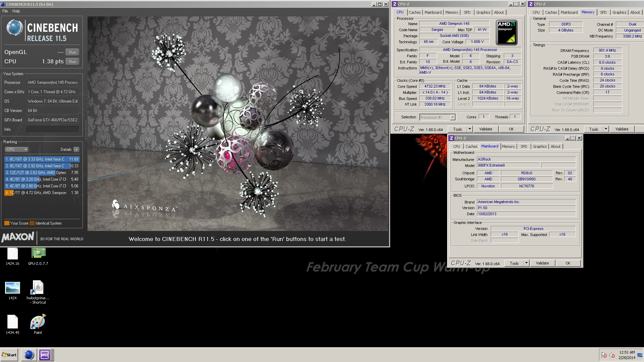Click Tools button in first CPU-Z window
The image size is (644, 362).
458,129
